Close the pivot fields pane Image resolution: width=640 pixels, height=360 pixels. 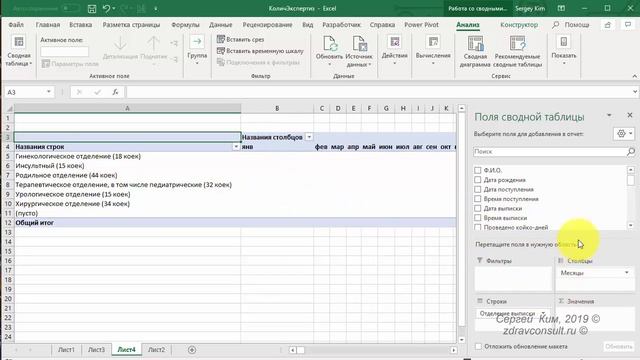[x=630, y=116]
